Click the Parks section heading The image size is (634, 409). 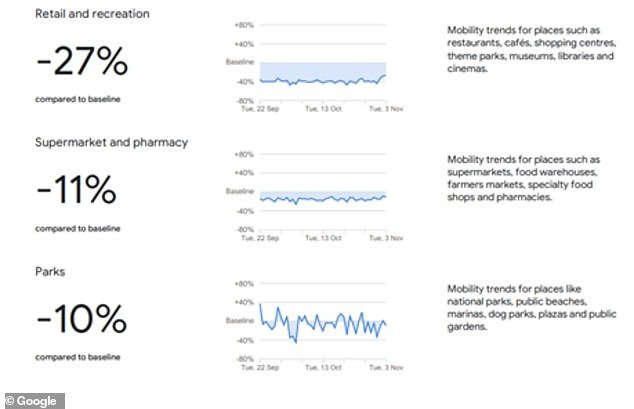[50, 272]
